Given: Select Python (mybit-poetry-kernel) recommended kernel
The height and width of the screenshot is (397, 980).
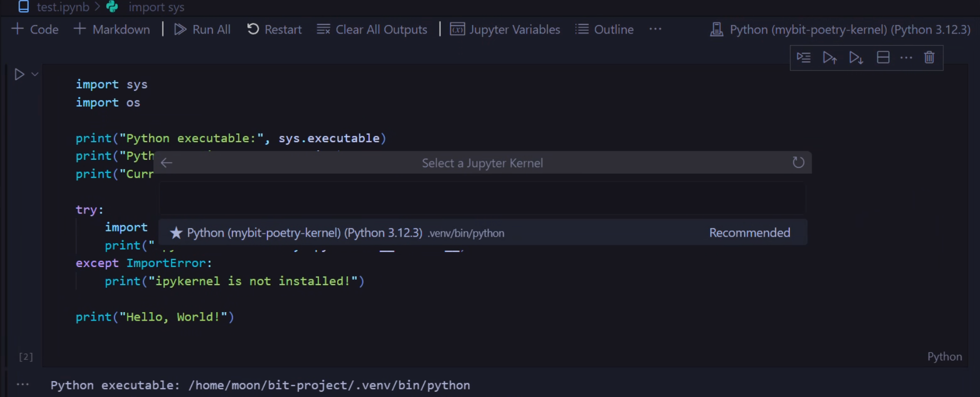Looking at the screenshot, I should (x=483, y=232).
